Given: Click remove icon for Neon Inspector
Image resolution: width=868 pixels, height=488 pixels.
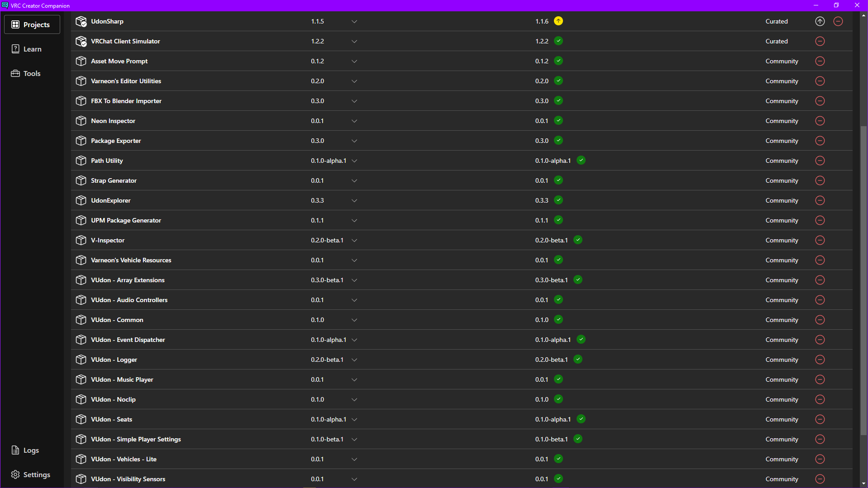Looking at the screenshot, I should 820,121.
